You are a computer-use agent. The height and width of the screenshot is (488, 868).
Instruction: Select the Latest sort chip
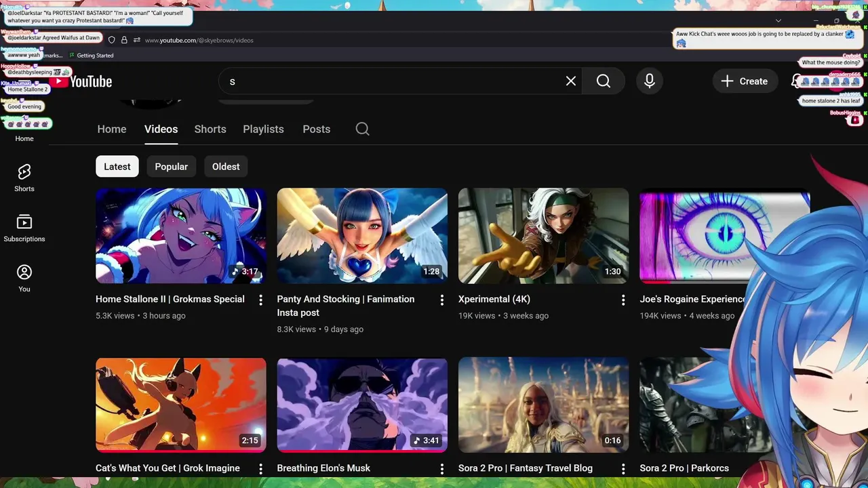(117, 167)
